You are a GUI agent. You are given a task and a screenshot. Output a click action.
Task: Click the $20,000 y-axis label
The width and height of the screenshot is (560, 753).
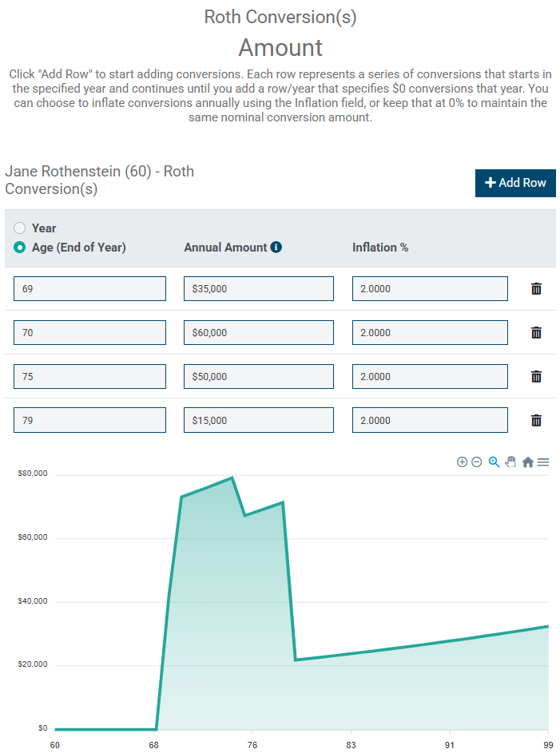33,664
